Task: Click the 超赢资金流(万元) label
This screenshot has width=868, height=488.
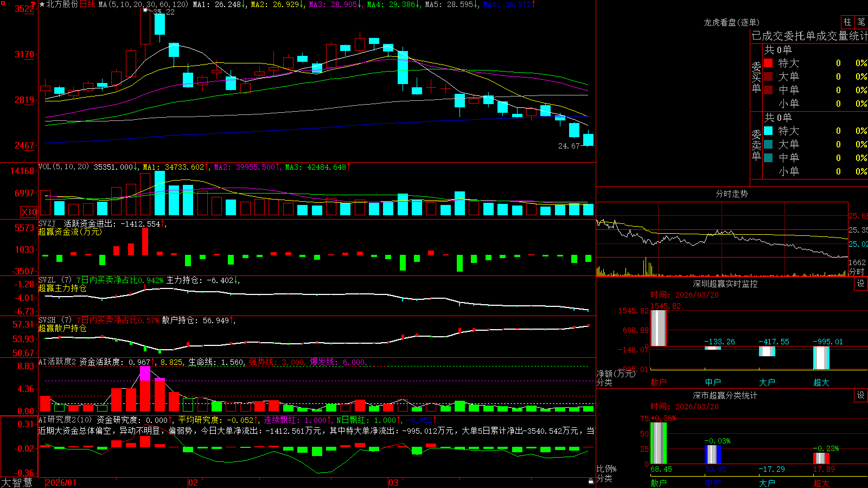Action: [70, 232]
